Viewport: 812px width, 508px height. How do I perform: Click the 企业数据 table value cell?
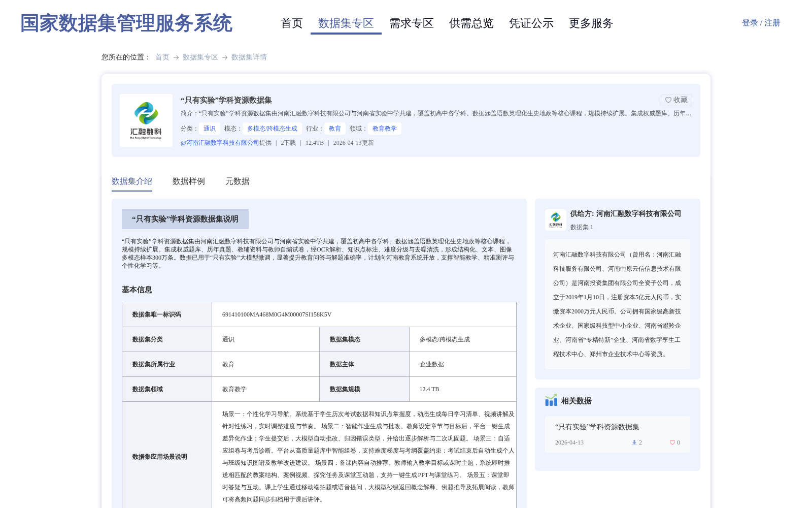pyautogui.click(x=463, y=364)
